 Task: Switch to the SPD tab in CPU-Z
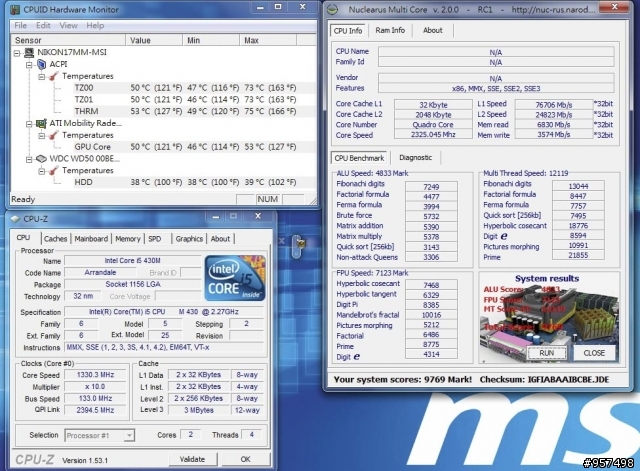(x=154, y=239)
